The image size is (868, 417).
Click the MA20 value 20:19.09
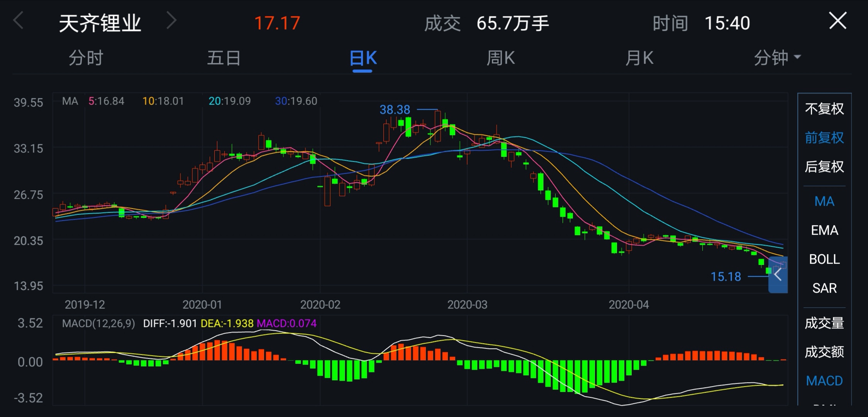pyautogui.click(x=229, y=101)
